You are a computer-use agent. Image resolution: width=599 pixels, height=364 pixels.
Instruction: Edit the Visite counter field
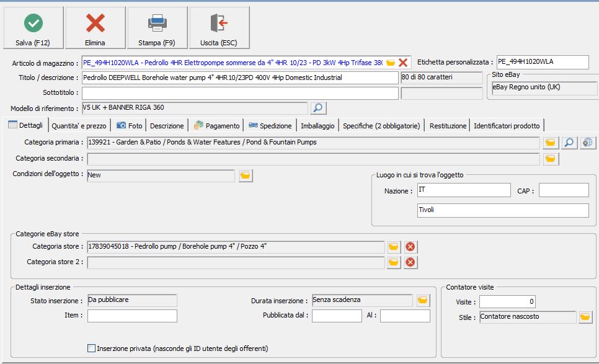point(507,302)
